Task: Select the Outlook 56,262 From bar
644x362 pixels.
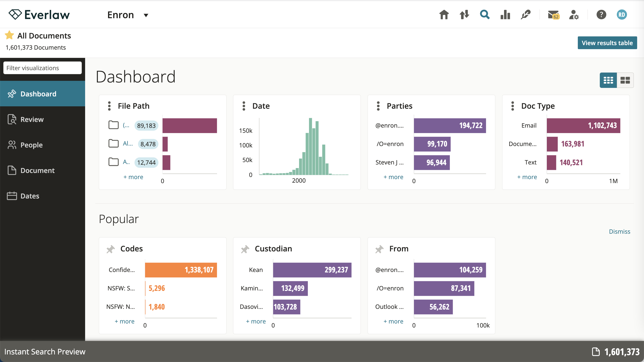Action: pyautogui.click(x=433, y=307)
